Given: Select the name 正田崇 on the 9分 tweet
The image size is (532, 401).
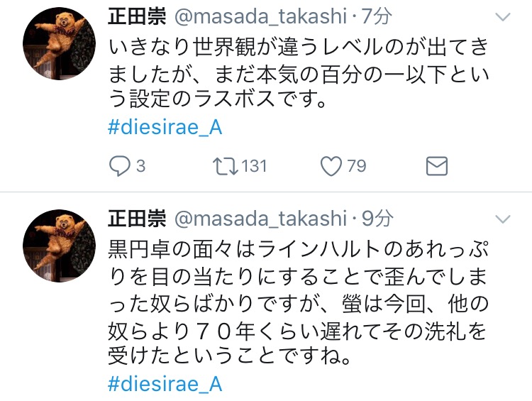Looking at the screenshot, I should [x=133, y=218].
